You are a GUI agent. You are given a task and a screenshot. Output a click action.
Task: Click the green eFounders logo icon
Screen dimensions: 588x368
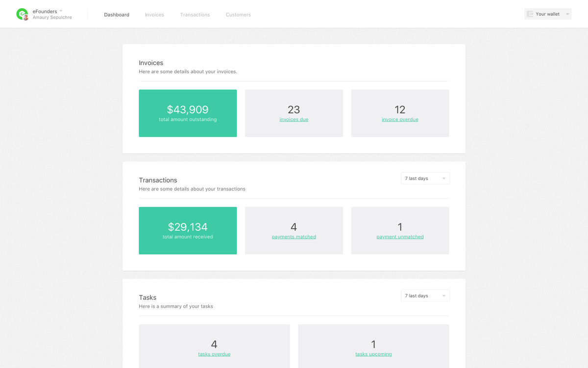tap(22, 14)
